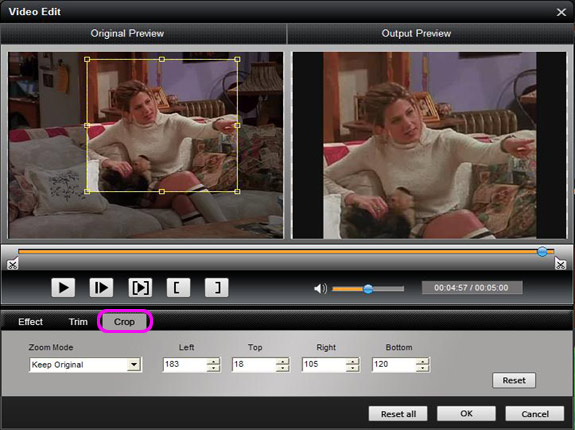The width and height of the screenshot is (575, 430).
Task: Click the Original Preview header label
Action: pyautogui.click(x=127, y=33)
